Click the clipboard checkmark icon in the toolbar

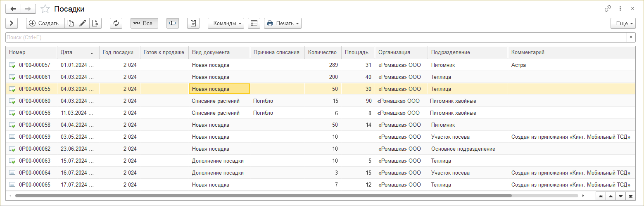pyautogui.click(x=193, y=24)
